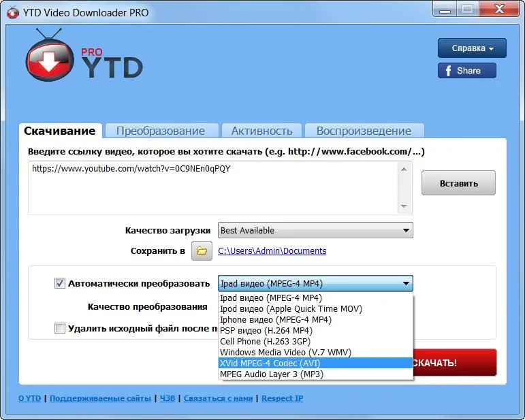Click the YTD PRO logo icon
This screenshot has width=525, height=420.
(x=50, y=56)
